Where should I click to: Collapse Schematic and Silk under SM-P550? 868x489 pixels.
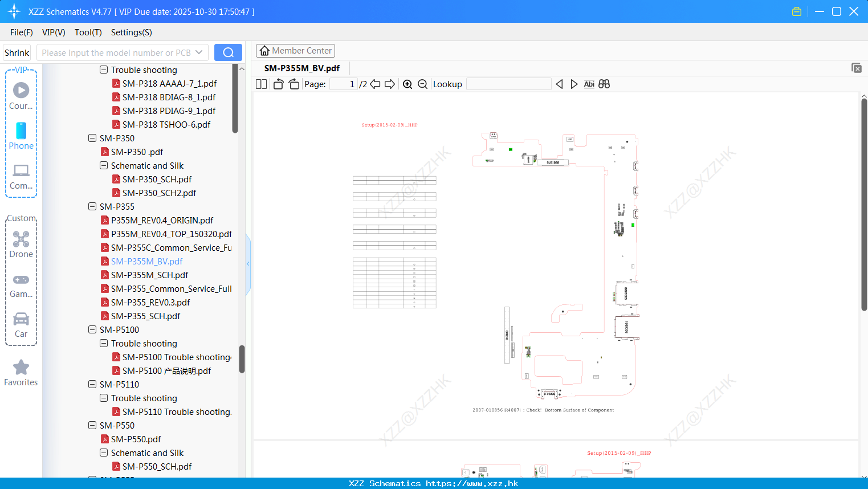[104, 453]
